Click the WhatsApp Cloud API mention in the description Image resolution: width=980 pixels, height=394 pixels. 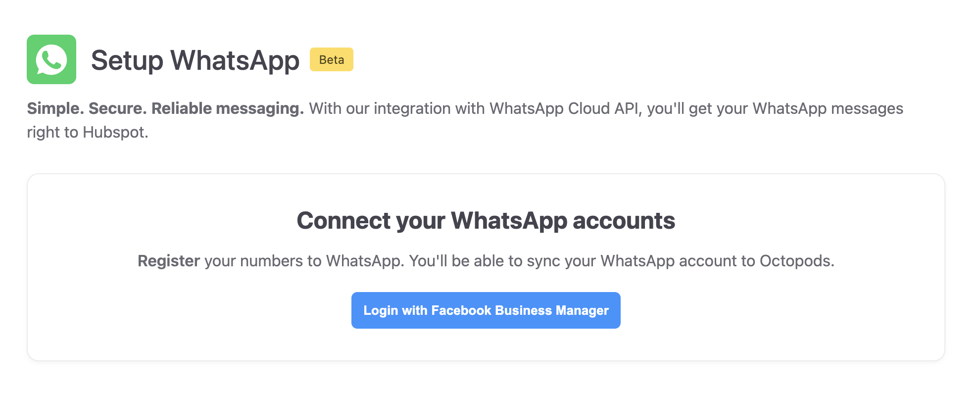559,108
